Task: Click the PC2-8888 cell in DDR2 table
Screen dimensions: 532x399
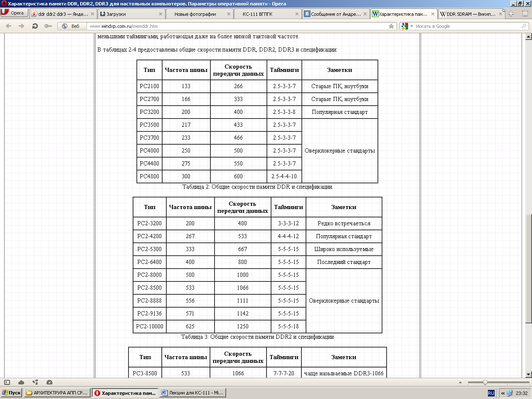Action: [x=150, y=300]
